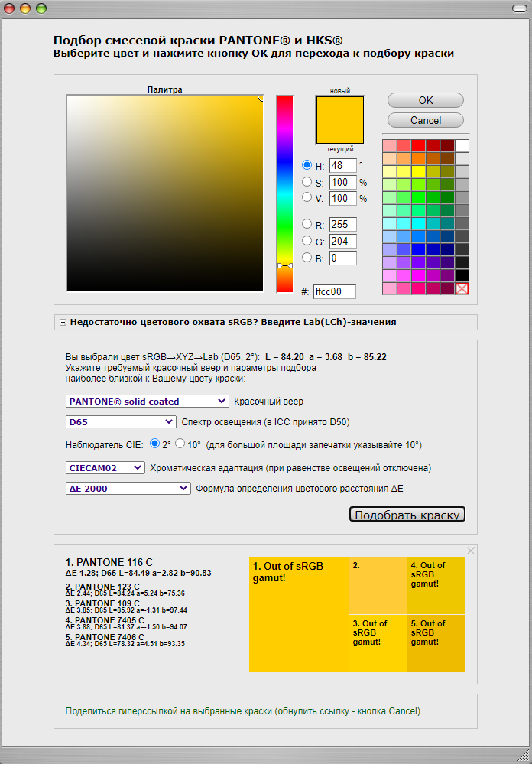Open the PANTONE solid coated dropdown

(x=148, y=401)
